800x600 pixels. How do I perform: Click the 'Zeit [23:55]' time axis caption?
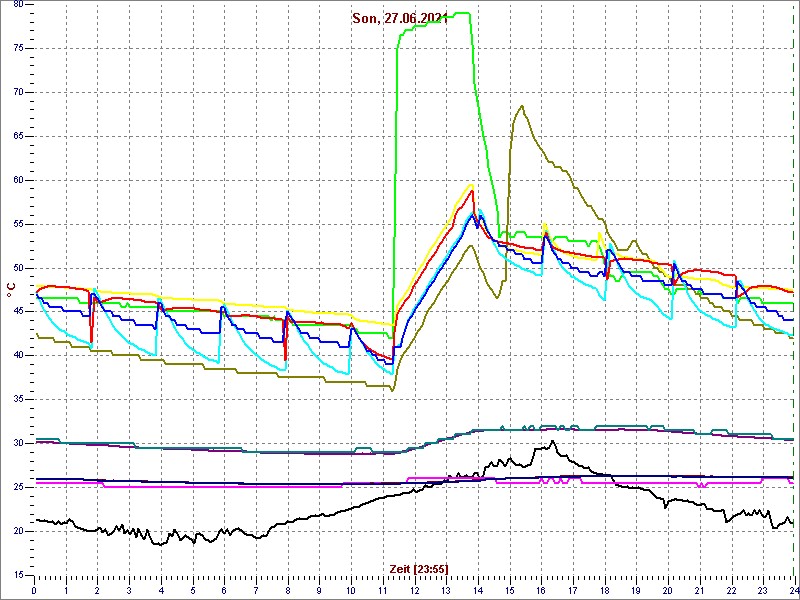tap(419, 569)
